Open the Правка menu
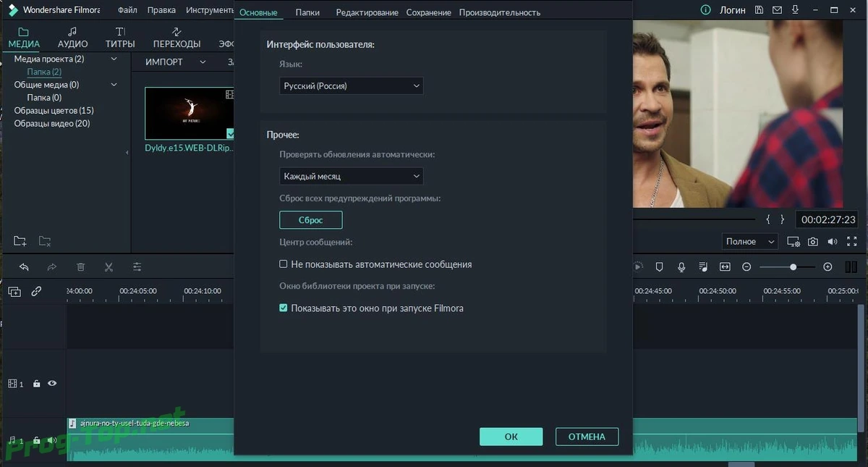Screen dimensions: 868x467 point(161,10)
